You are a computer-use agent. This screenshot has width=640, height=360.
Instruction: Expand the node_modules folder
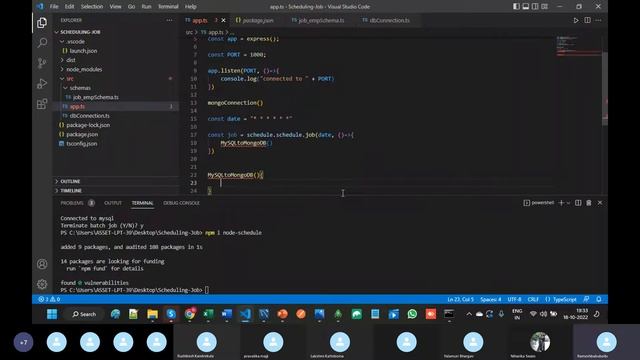[x=116, y=69]
